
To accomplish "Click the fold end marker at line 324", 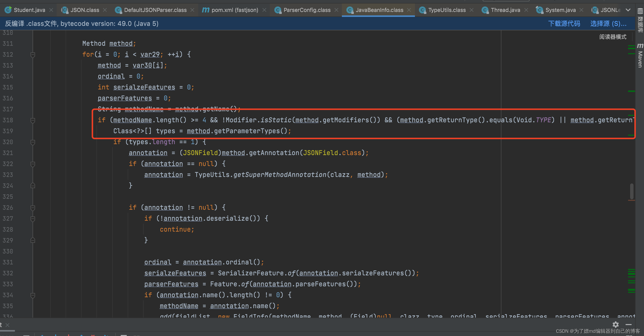I will point(33,185).
